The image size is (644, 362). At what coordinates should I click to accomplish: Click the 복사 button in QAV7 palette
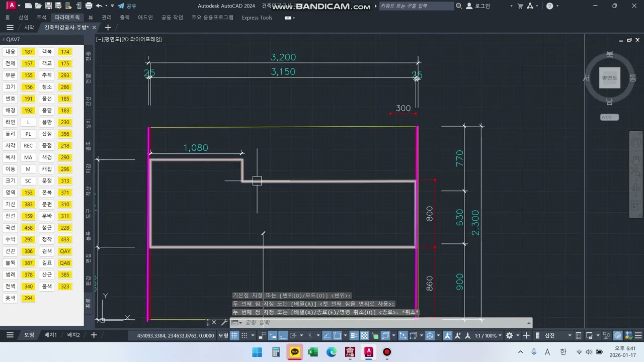(x=10, y=157)
